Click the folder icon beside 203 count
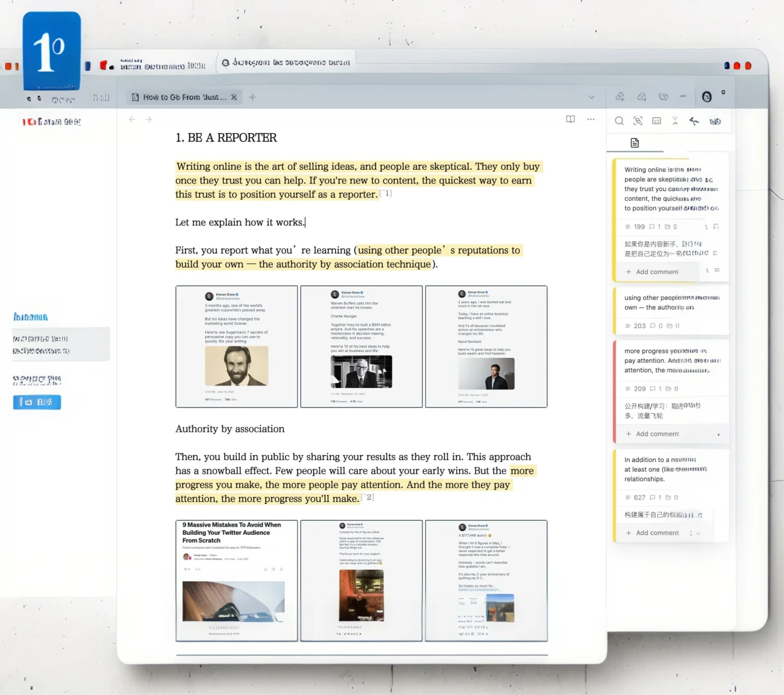Screen dimensions: 784x695 click(x=670, y=326)
